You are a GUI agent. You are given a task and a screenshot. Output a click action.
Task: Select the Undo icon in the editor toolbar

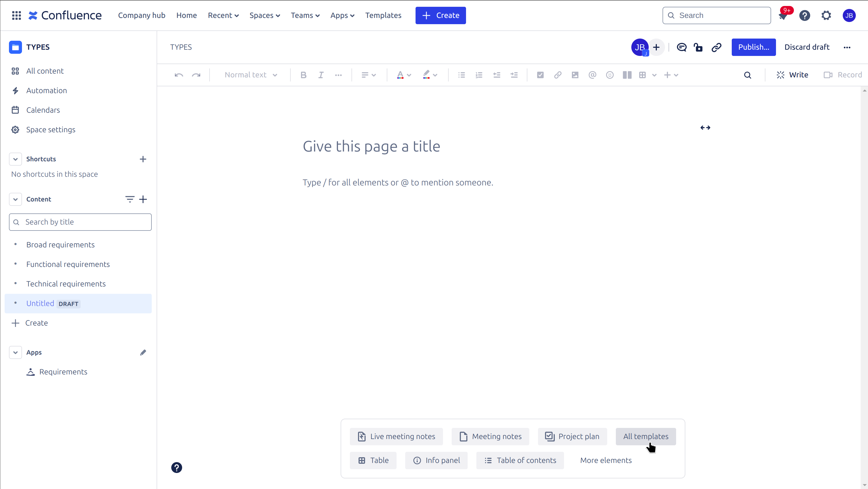179,75
